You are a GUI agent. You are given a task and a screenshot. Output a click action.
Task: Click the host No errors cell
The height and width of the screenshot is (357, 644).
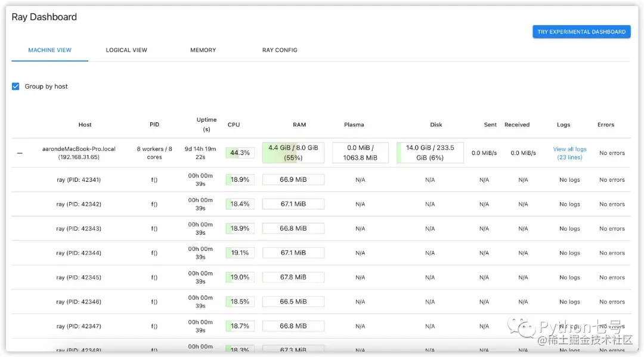(x=612, y=153)
